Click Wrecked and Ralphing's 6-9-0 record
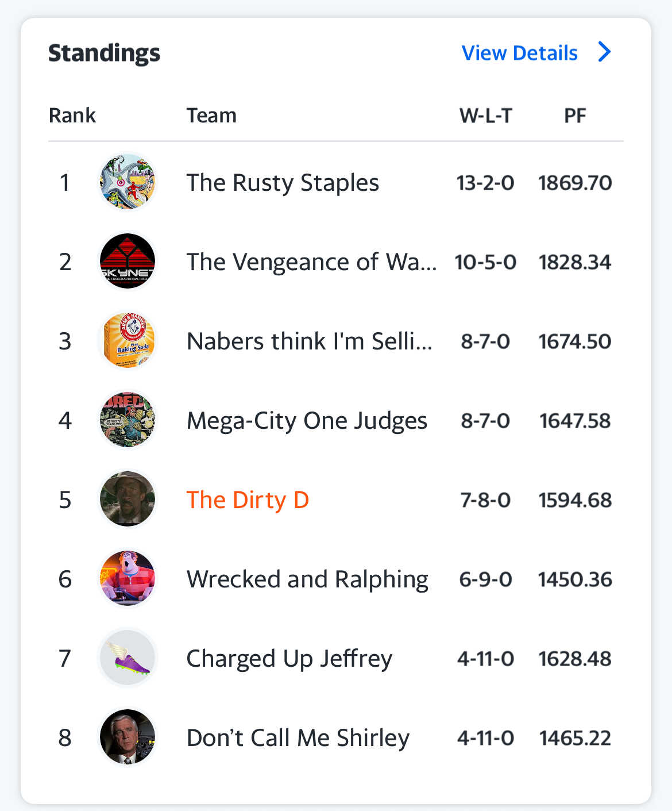This screenshot has width=672, height=811. click(x=485, y=579)
